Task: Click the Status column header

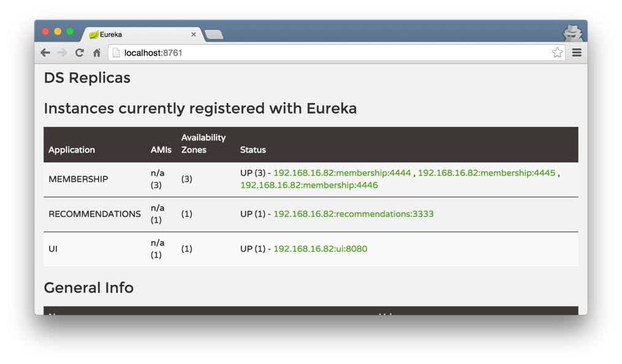Action: [x=252, y=150]
